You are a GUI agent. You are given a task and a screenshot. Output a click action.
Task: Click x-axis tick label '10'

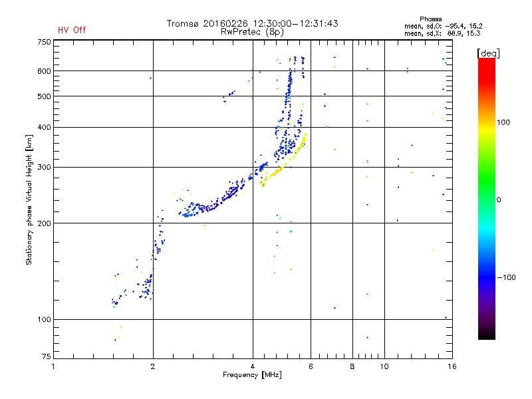[384, 366]
